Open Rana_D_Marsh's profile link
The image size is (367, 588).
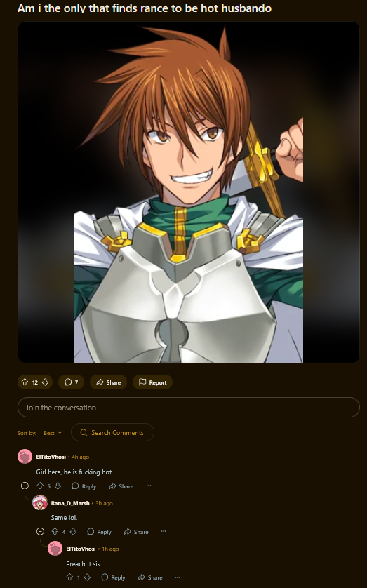point(70,503)
